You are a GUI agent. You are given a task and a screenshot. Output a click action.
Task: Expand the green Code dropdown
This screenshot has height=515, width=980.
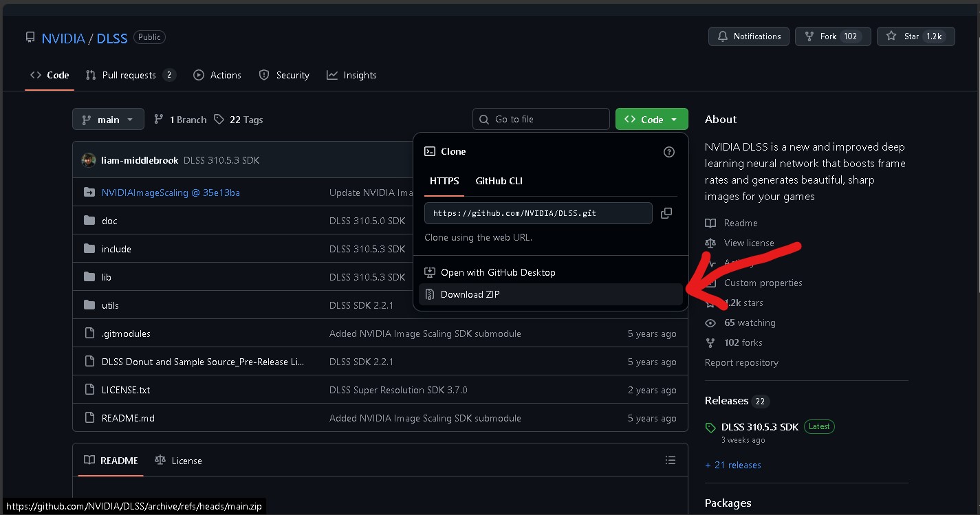[x=651, y=118]
